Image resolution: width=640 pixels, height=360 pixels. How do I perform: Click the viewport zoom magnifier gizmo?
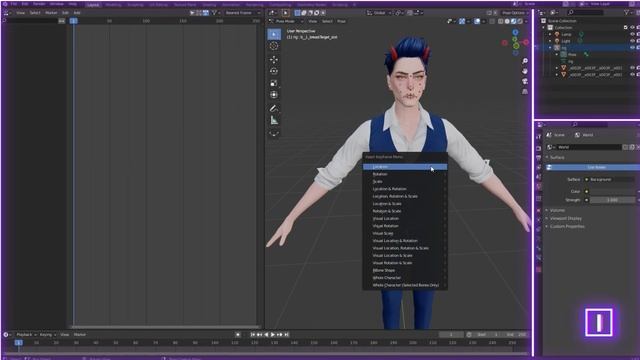point(525,61)
